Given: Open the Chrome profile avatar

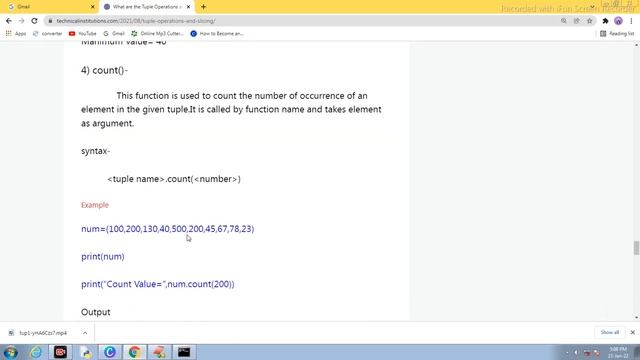Looking at the screenshot, I should pos(618,21).
